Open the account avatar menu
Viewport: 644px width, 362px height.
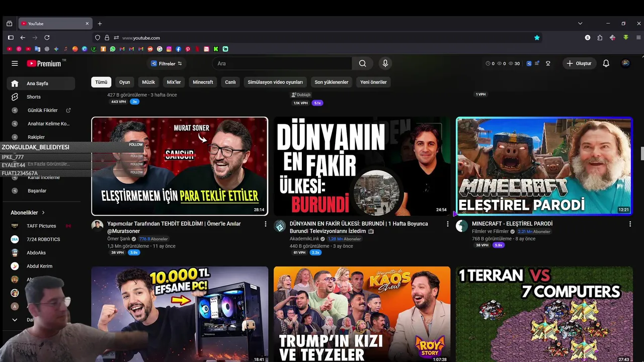[626, 63]
